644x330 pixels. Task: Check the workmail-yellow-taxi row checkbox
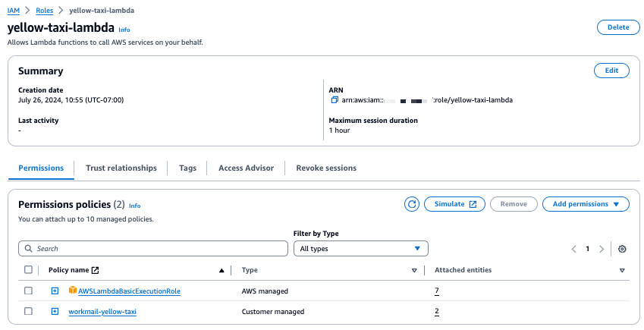pyautogui.click(x=28, y=311)
